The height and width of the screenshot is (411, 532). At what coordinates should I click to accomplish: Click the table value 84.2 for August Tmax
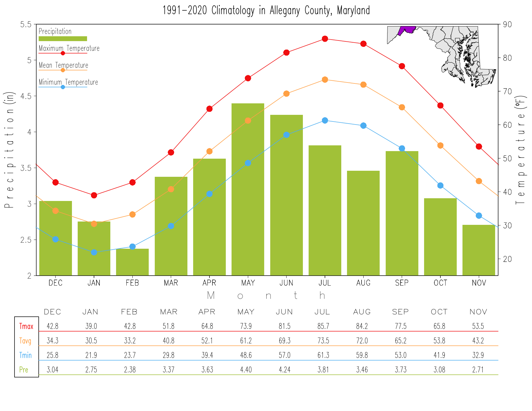[x=362, y=326]
